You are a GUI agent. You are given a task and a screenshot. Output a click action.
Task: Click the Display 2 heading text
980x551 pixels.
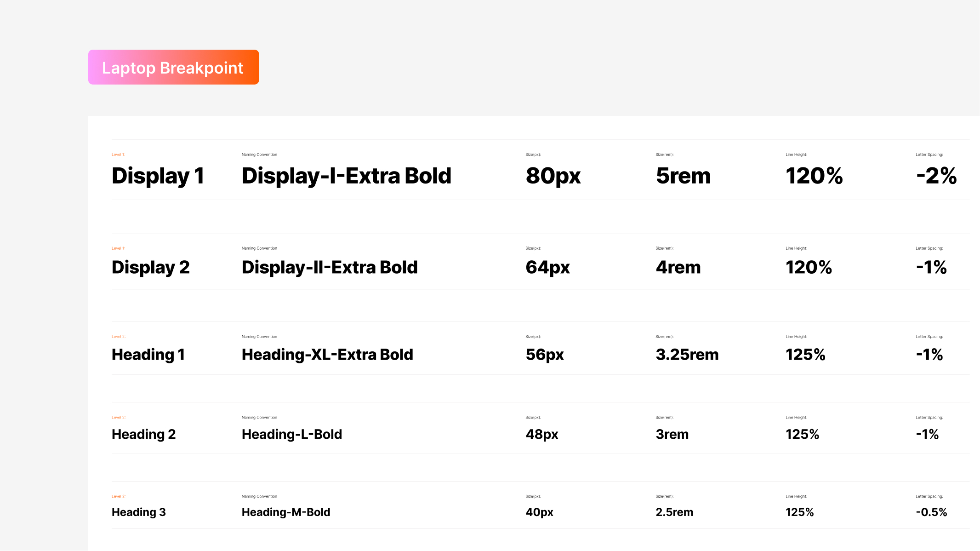(x=150, y=267)
